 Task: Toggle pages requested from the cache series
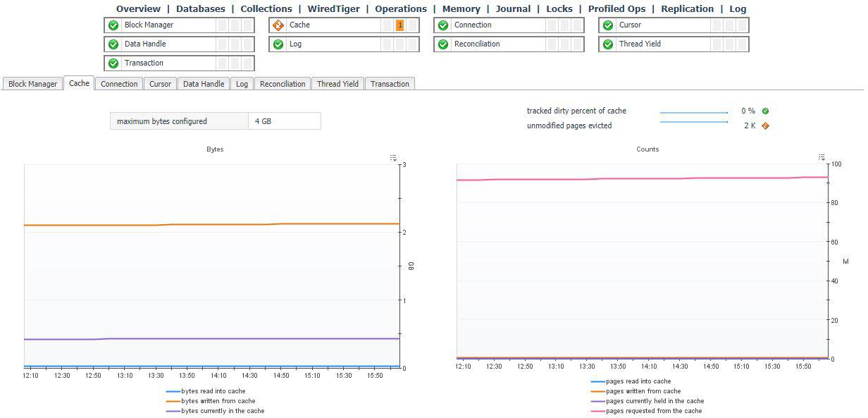(x=653, y=411)
